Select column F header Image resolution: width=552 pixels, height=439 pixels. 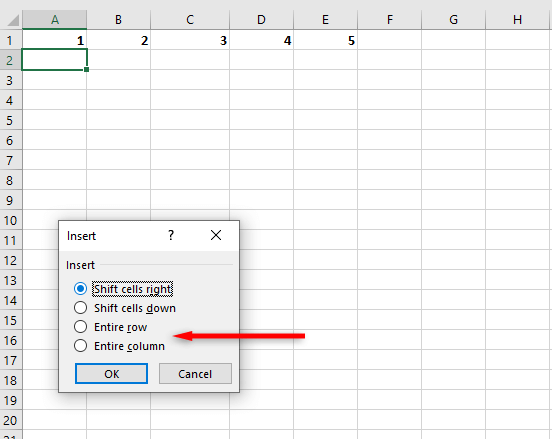(389, 20)
